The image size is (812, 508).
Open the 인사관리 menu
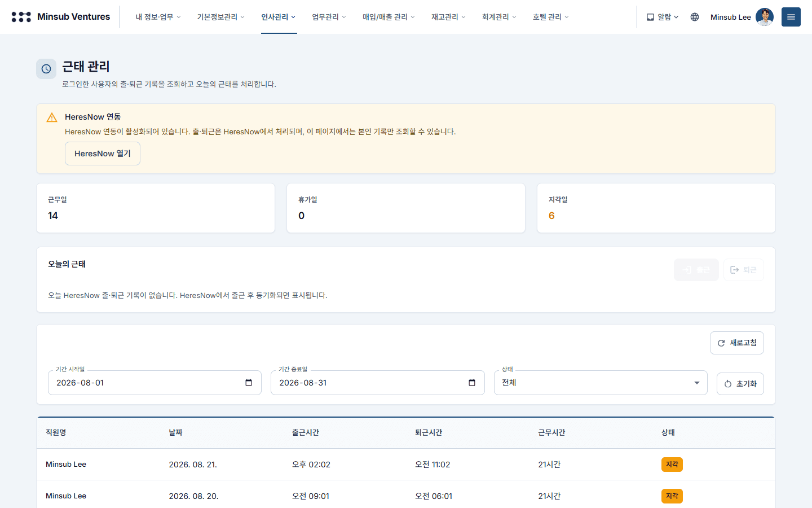(279, 17)
